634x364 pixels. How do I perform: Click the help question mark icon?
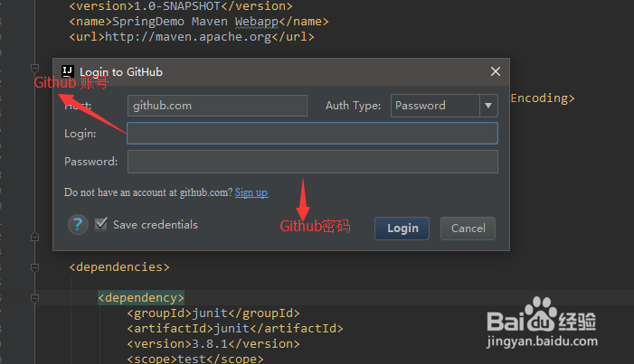(78, 224)
